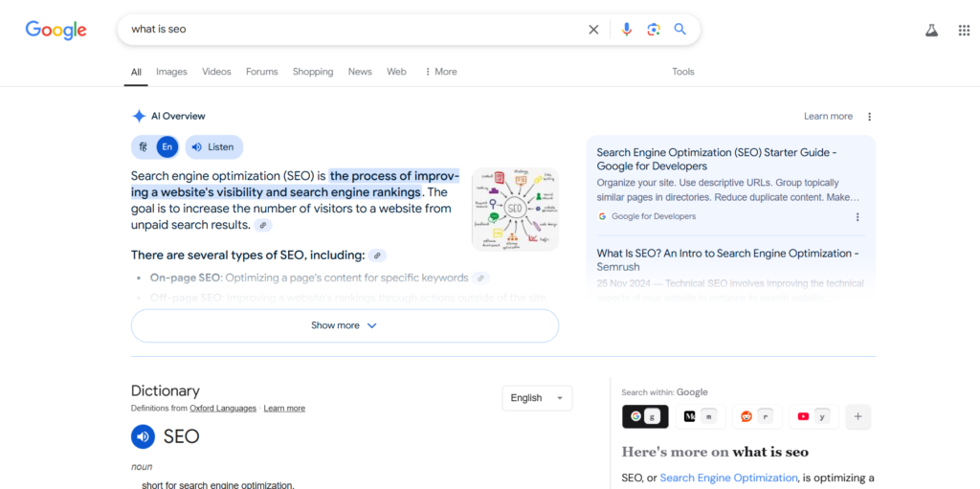Switch to the News tab
The height and width of the screenshot is (489, 980).
(x=360, y=72)
